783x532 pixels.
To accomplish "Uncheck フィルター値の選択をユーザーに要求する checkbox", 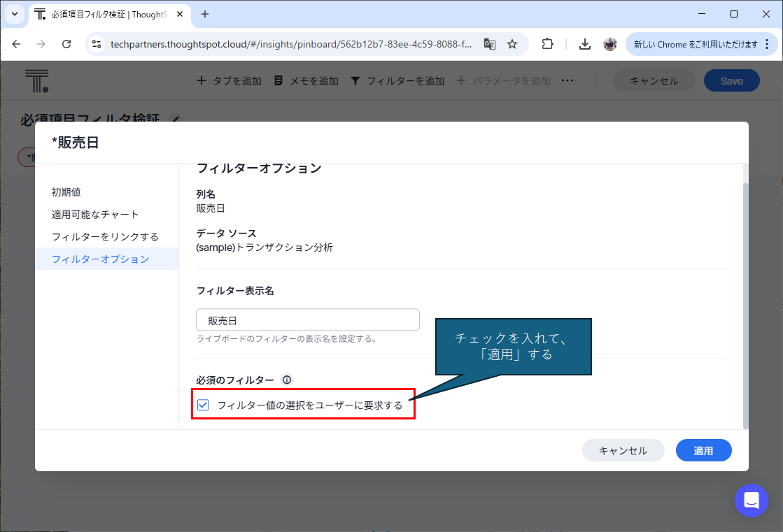I will point(203,405).
